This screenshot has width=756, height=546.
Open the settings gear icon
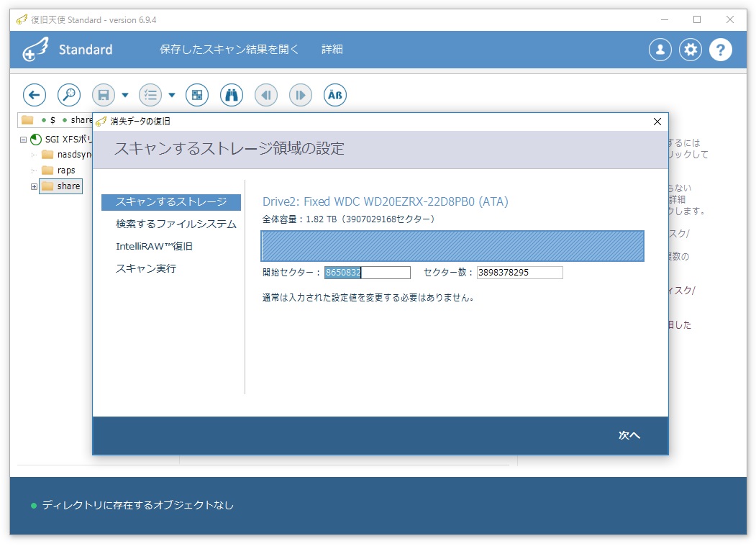click(691, 50)
